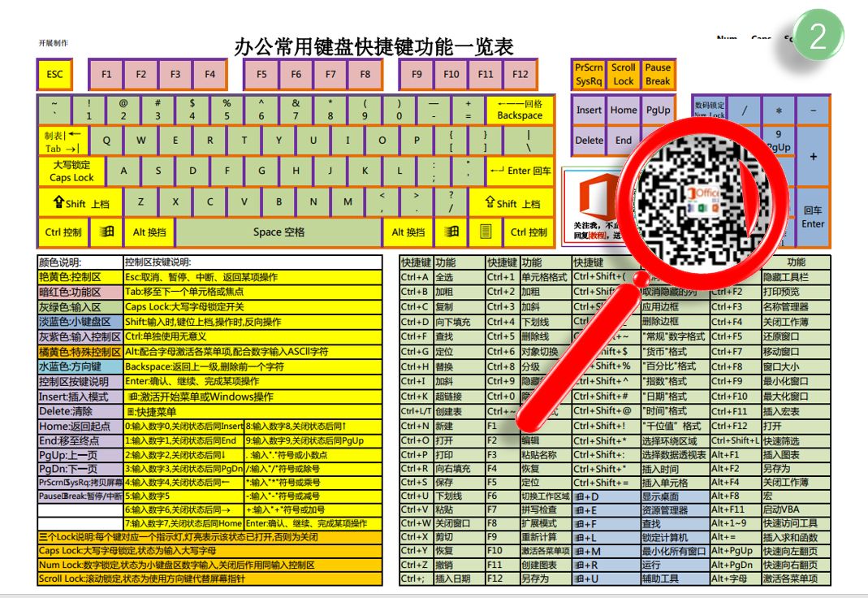
Task: Click the ESC key on the keyboard diagram
Action: 54,74
